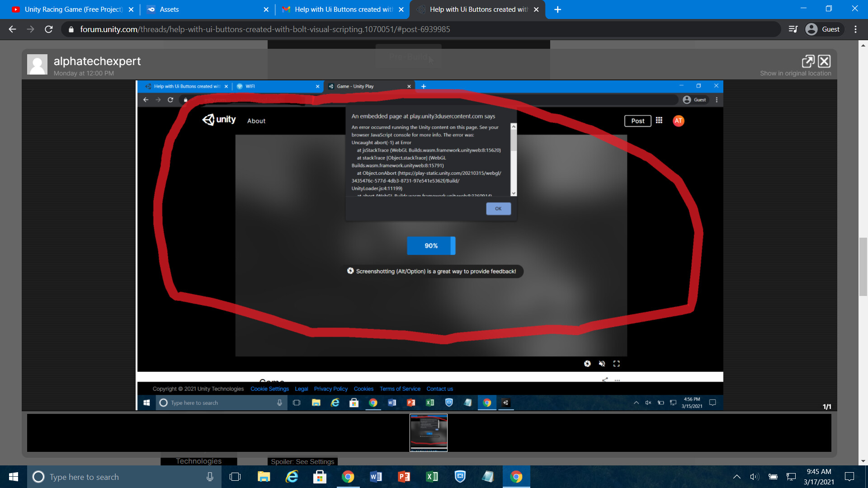Open Chrome media controls icon
This screenshot has width=868, height=488.
coord(793,29)
